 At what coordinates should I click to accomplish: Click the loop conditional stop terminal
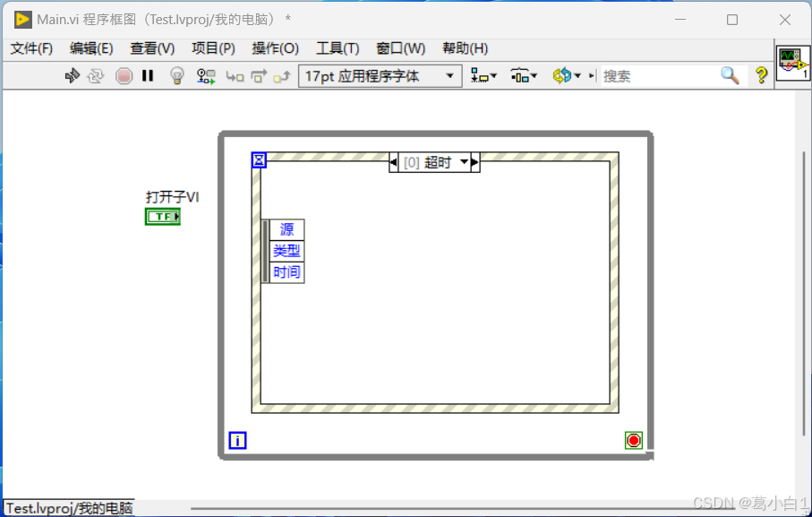(x=634, y=439)
